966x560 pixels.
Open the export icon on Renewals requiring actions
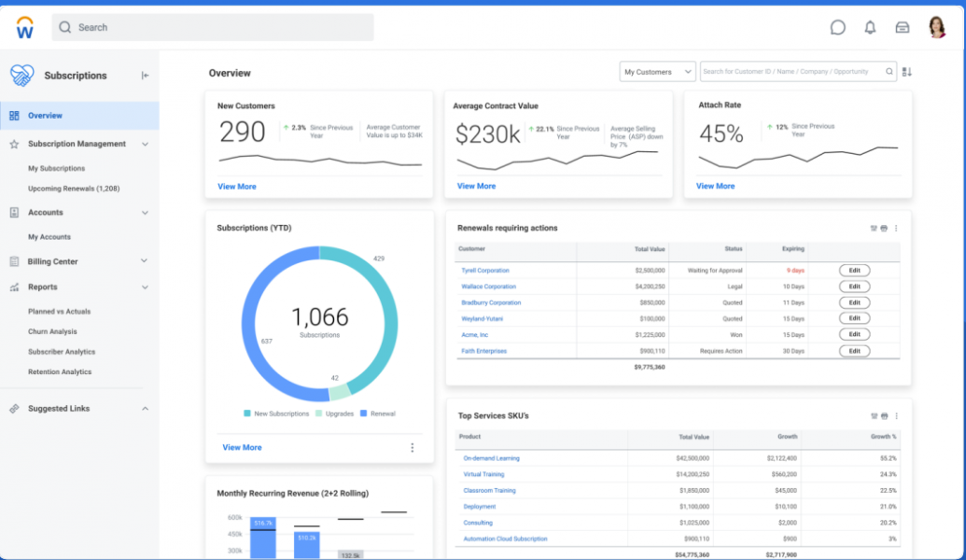coord(874,228)
